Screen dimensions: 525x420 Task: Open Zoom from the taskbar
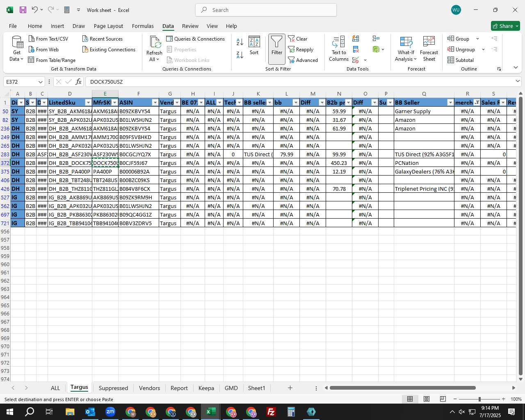110,412
